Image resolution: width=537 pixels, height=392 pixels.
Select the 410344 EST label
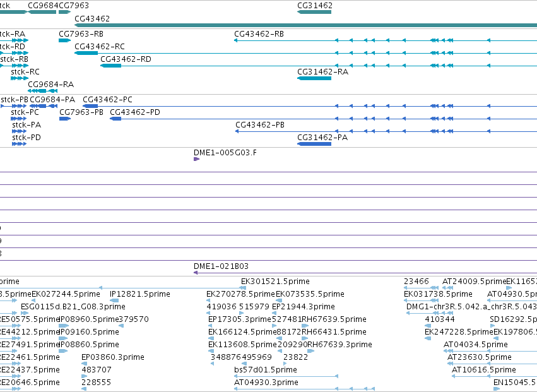click(440, 319)
